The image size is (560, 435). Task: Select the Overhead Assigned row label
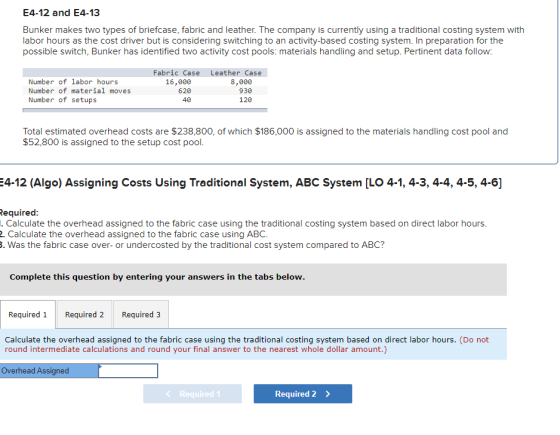[x=49, y=371]
